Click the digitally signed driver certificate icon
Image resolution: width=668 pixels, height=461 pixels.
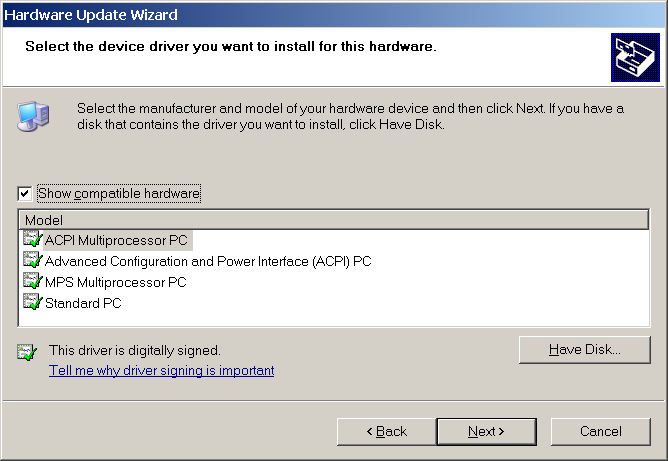coord(26,351)
